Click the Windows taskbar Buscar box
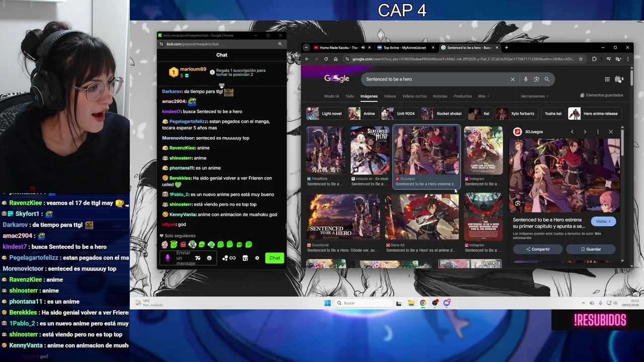644x362 pixels. (363, 303)
